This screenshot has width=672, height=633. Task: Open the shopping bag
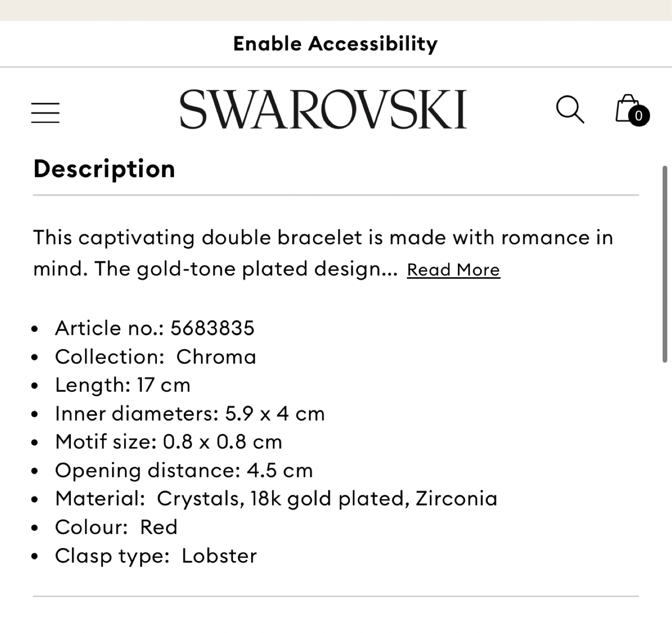coord(627,108)
